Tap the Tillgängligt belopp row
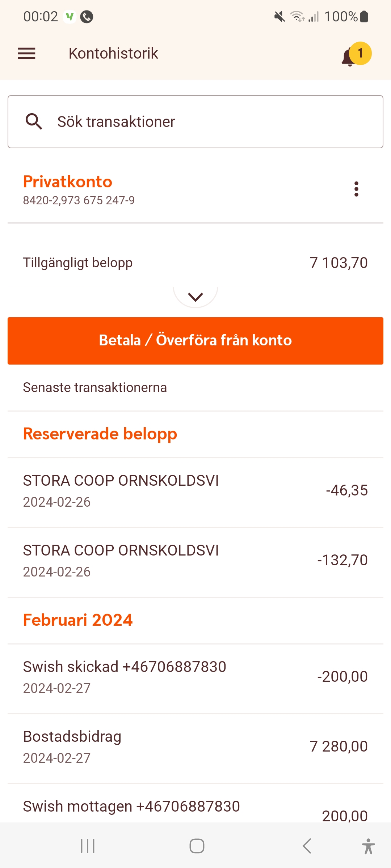Viewport: 391px width, 868px height. (195, 263)
